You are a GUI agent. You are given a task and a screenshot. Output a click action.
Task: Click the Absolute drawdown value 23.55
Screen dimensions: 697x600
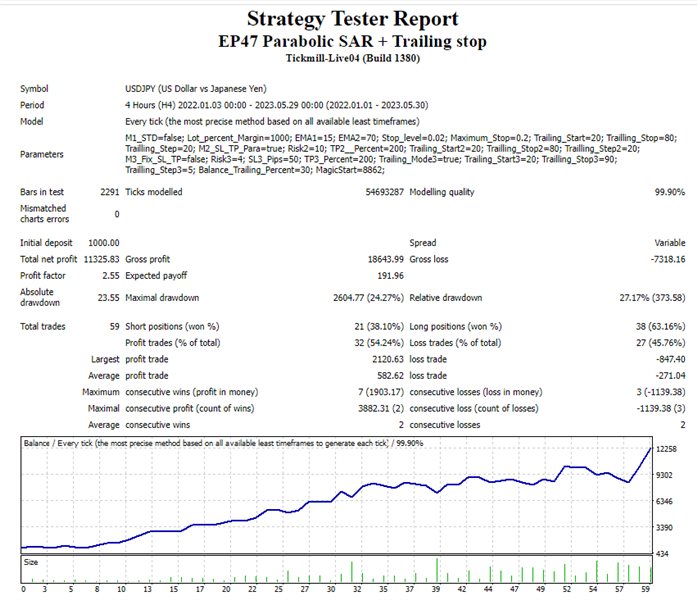pos(108,298)
